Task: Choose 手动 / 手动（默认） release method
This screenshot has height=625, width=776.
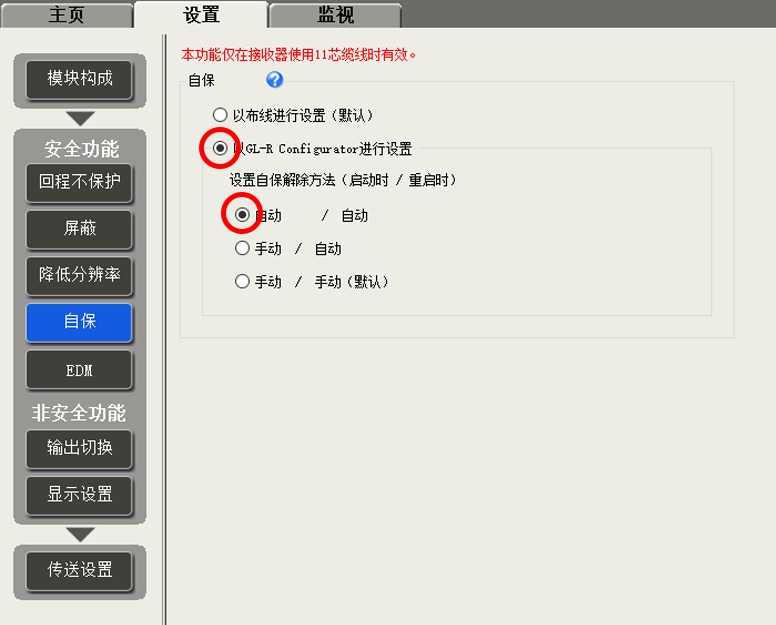Action: pyautogui.click(x=242, y=282)
